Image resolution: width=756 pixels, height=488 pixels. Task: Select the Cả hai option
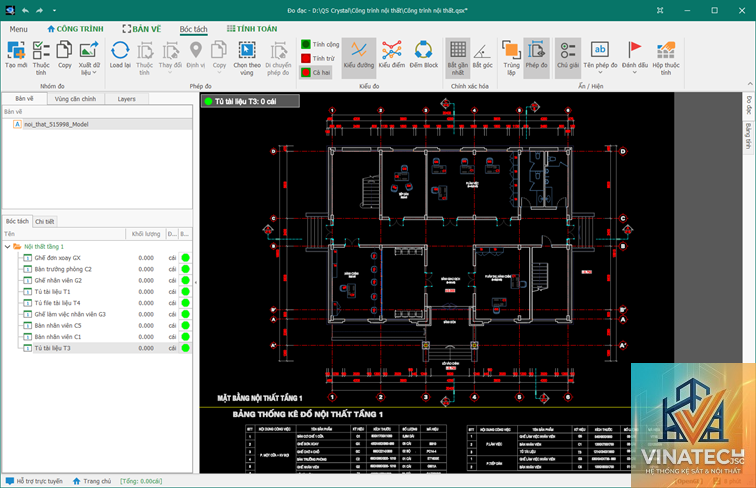click(x=316, y=73)
